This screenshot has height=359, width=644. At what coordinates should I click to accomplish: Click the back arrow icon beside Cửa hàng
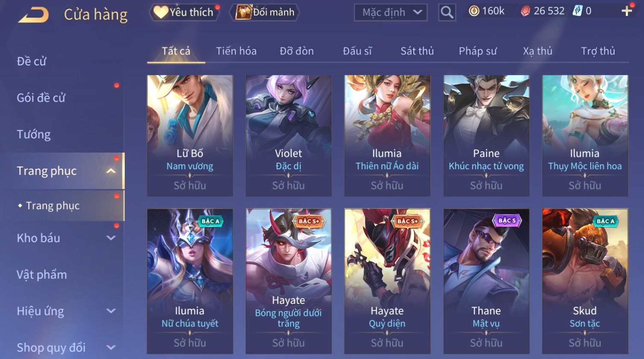coord(33,15)
